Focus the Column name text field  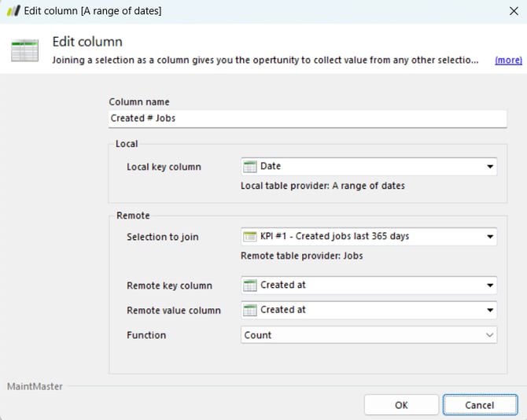(308, 118)
